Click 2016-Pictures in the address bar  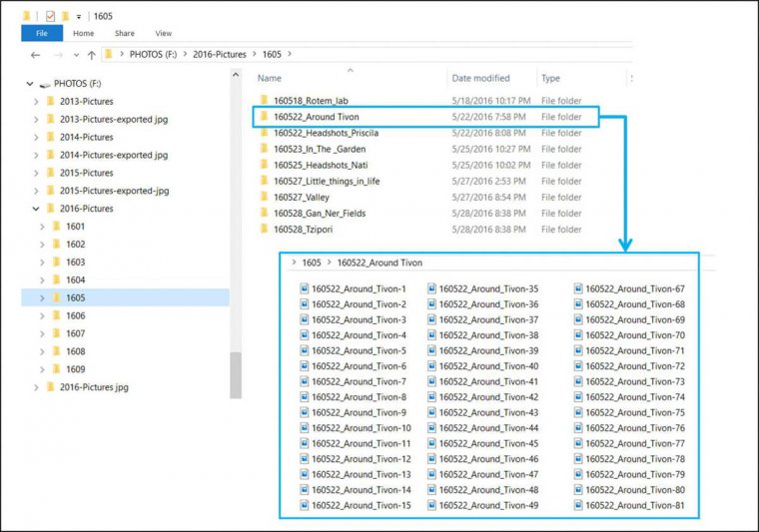220,54
